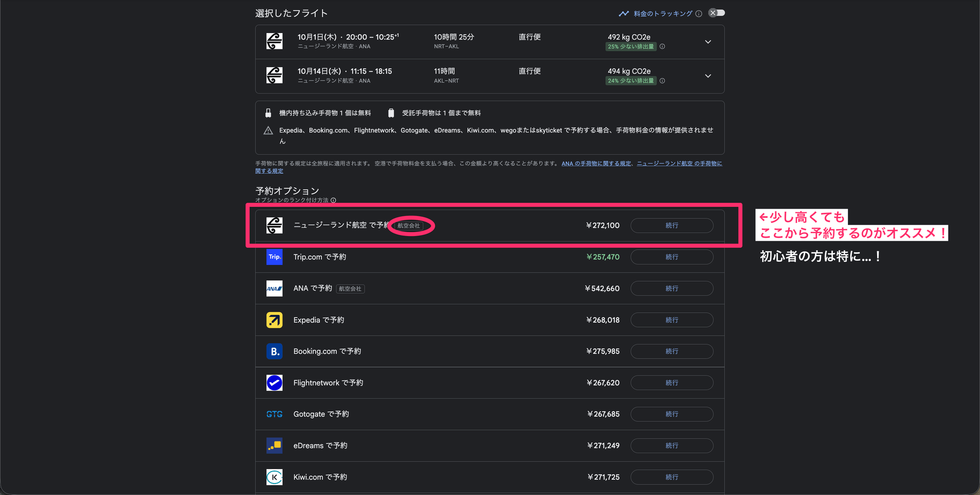Viewport: 980px width, 495px height.
Task: Click 続行 for Trip.com booking
Action: click(672, 257)
